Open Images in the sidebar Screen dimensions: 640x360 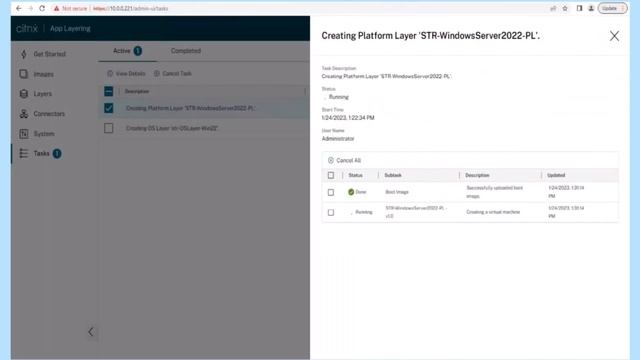pyautogui.click(x=43, y=74)
